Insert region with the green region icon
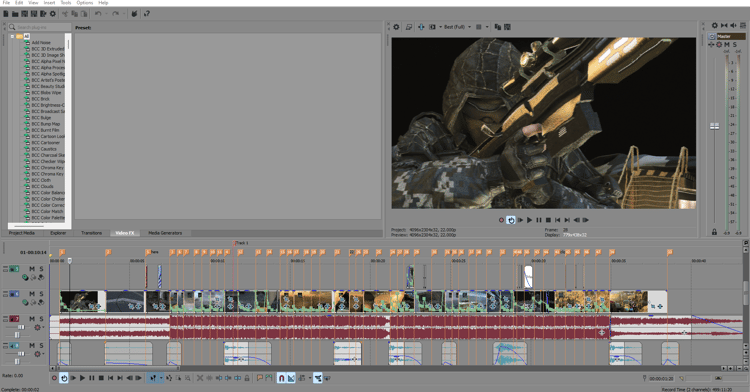 pyautogui.click(x=268, y=378)
